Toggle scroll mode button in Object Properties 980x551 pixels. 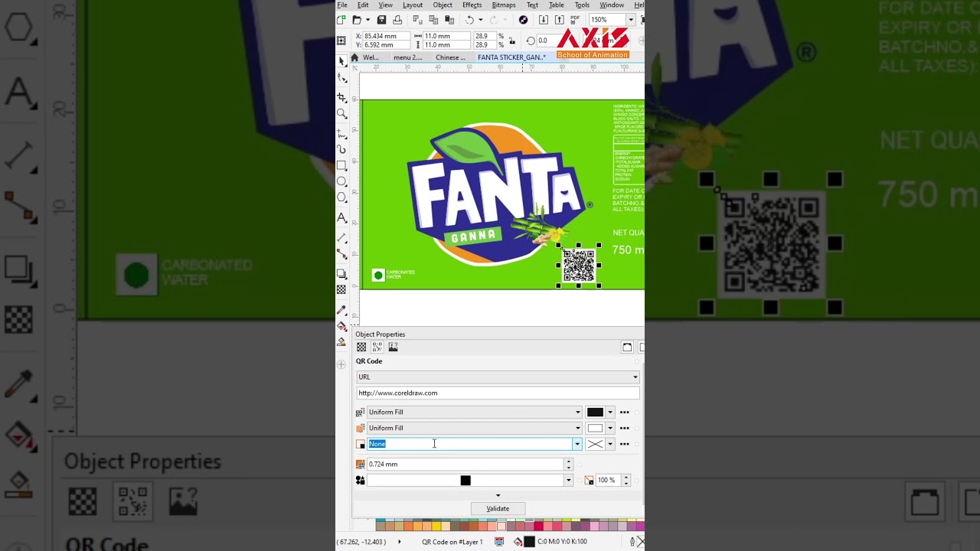[x=627, y=347]
